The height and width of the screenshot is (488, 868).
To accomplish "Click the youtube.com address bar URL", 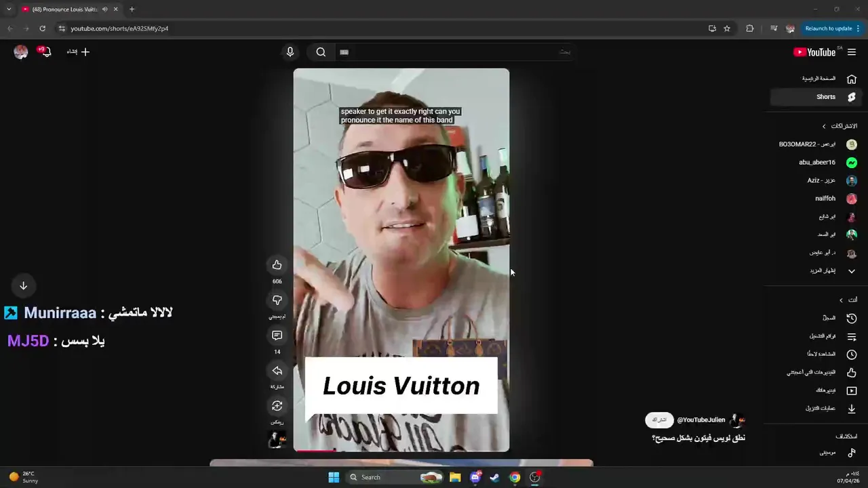I will point(119,28).
